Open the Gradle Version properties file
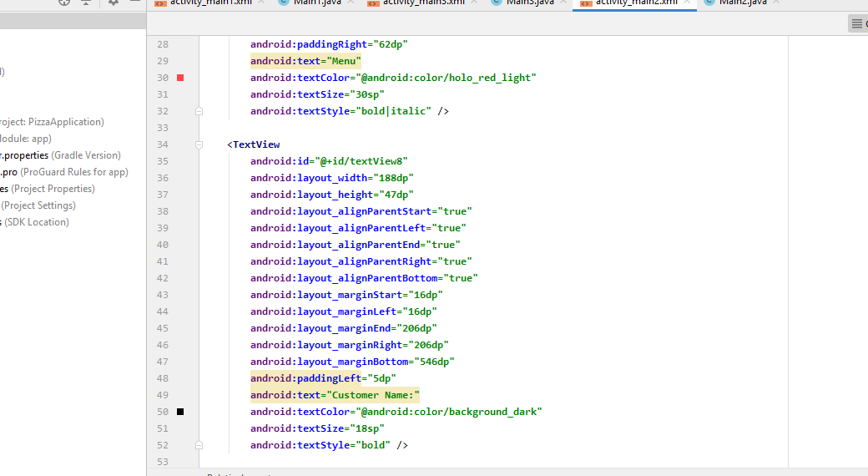This screenshot has width=868, height=476. coord(60,155)
